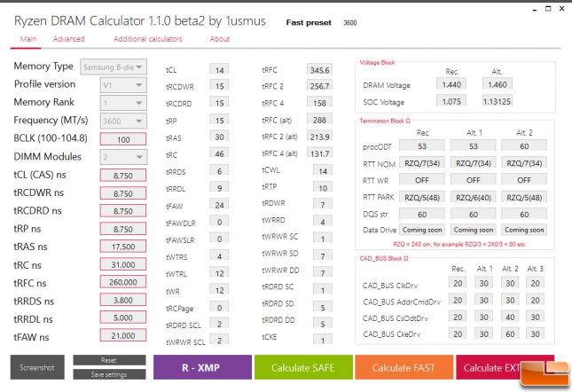The image size is (572, 392).
Task: Select the Rec. RTT NOM RZQ/7(34)
Action: click(x=422, y=163)
